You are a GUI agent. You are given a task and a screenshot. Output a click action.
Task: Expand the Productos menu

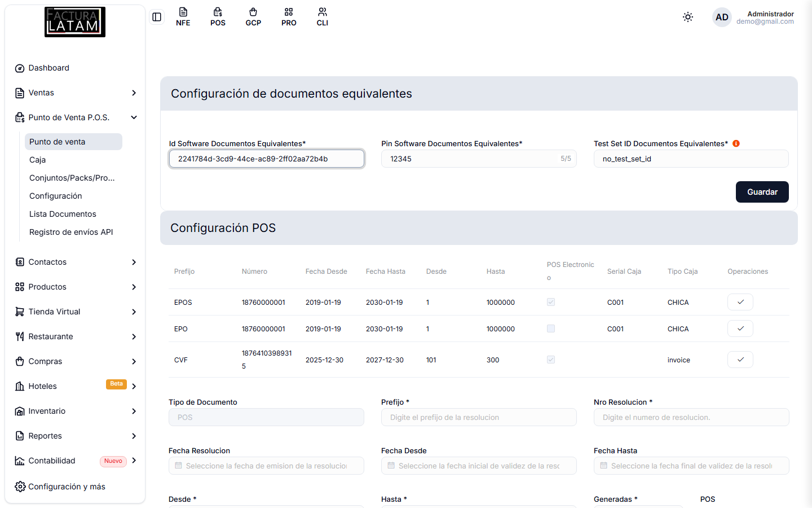[x=76, y=287]
